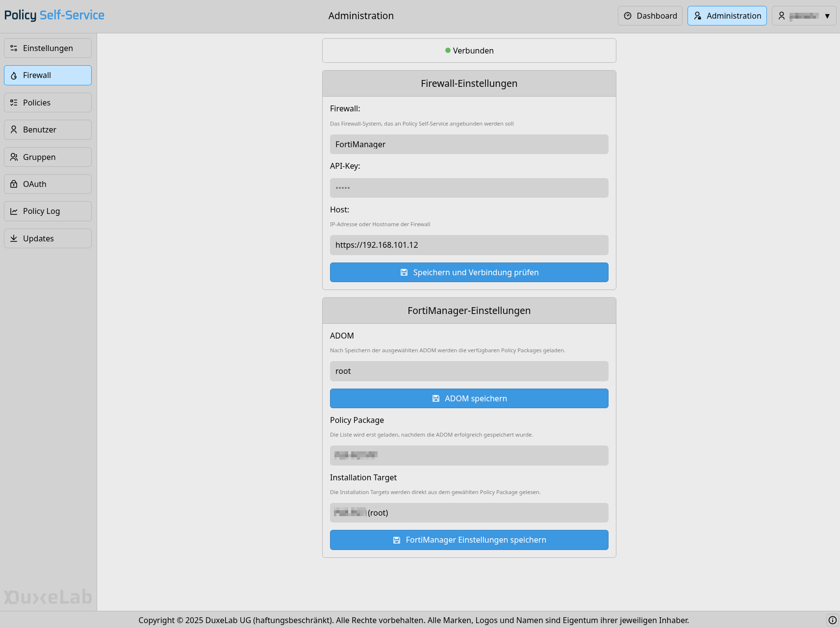Click the Updates download icon
840x628 pixels.
point(14,238)
